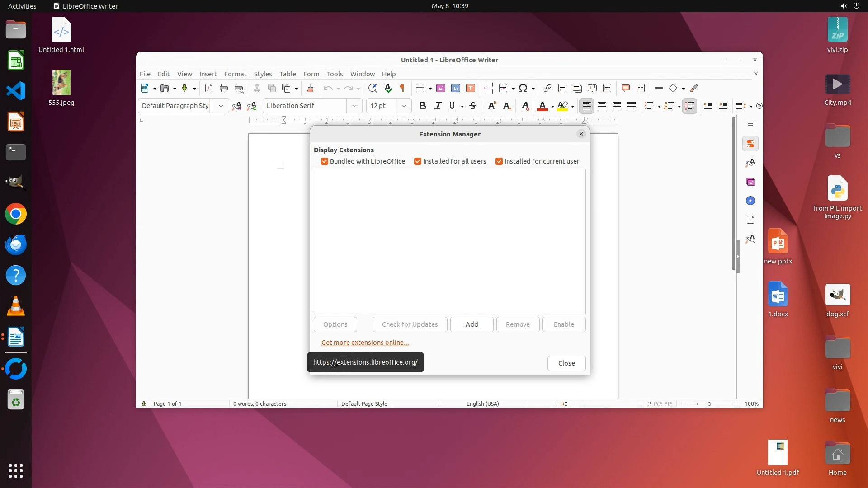Toggle Installed for all users checkbox
Screen dimensions: 868x488
[418, 161]
